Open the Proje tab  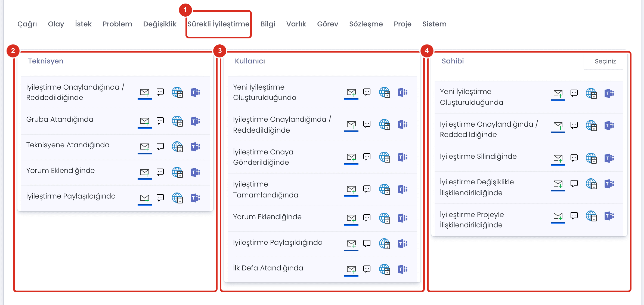[403, 24]
